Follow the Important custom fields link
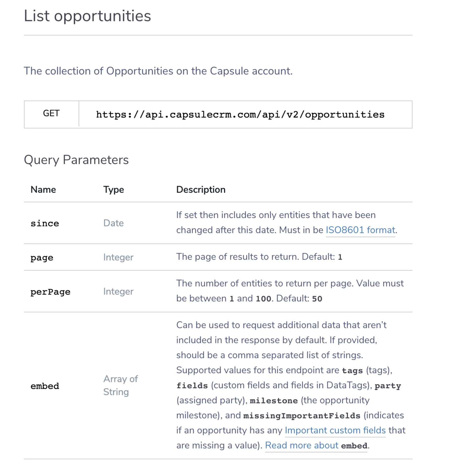The width and height of the screenshot is (459, 476). [335, 430]
